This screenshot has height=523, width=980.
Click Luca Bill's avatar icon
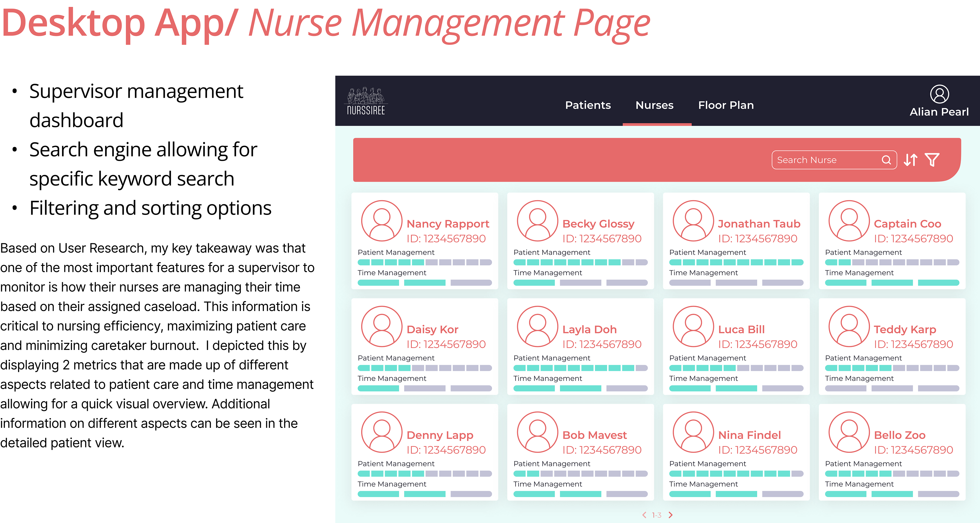tap(693, 326)
